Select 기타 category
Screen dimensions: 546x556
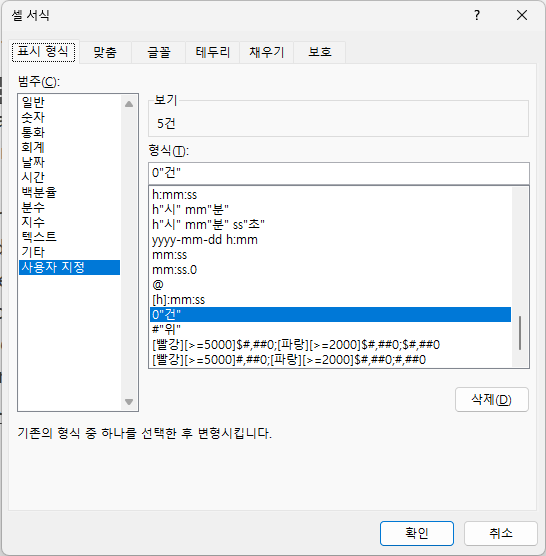tap(69, 252)
